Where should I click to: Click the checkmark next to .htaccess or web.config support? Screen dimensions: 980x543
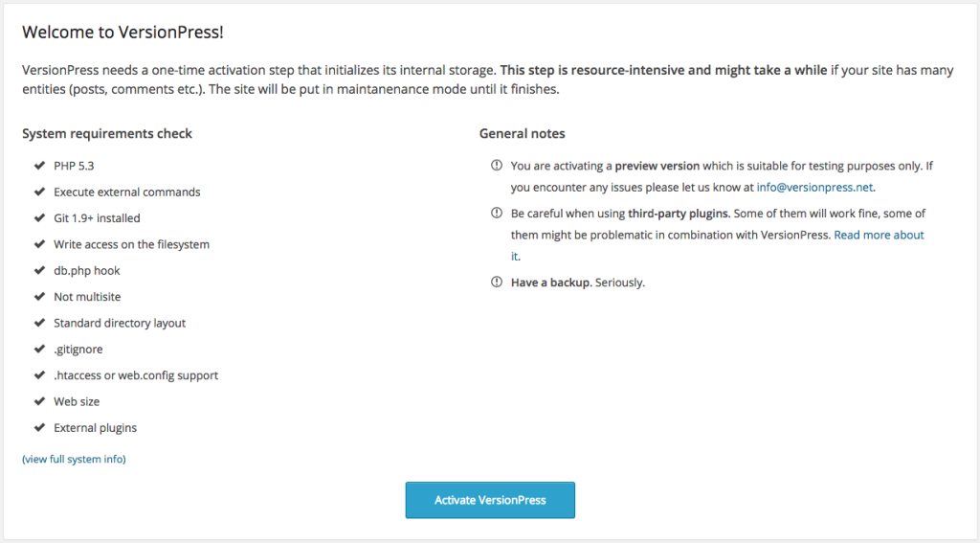39,375
